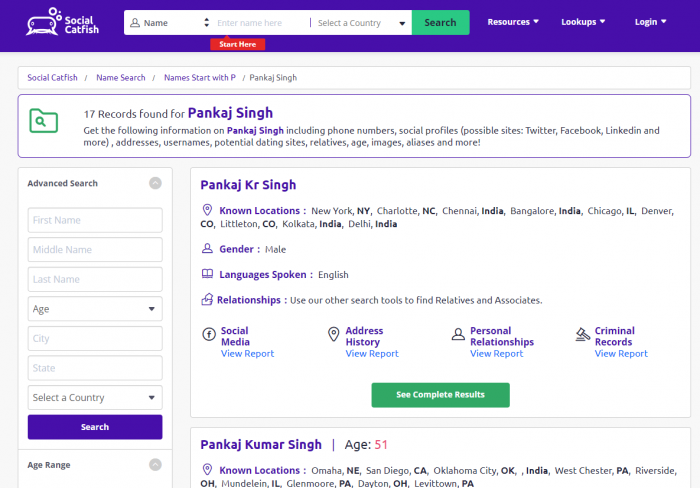Open the Lookups menu
The width and height of the screenshot is (700, 488).
pos(583,22)
